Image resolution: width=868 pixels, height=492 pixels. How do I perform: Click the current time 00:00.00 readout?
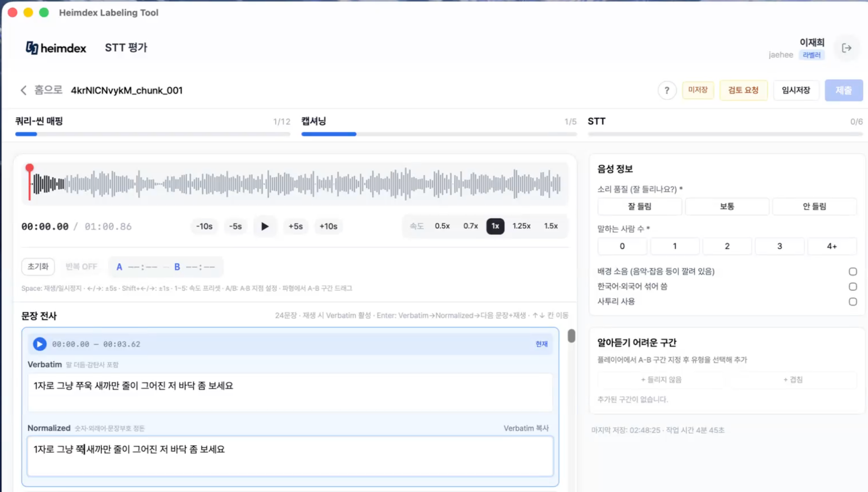45,226
